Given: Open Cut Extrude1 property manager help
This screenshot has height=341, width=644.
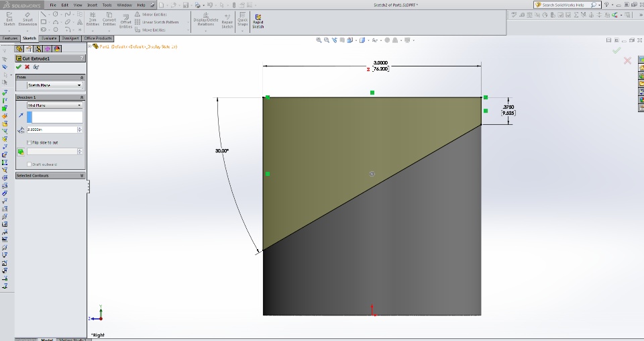Looking at the screenshot, I should (82, 58).
